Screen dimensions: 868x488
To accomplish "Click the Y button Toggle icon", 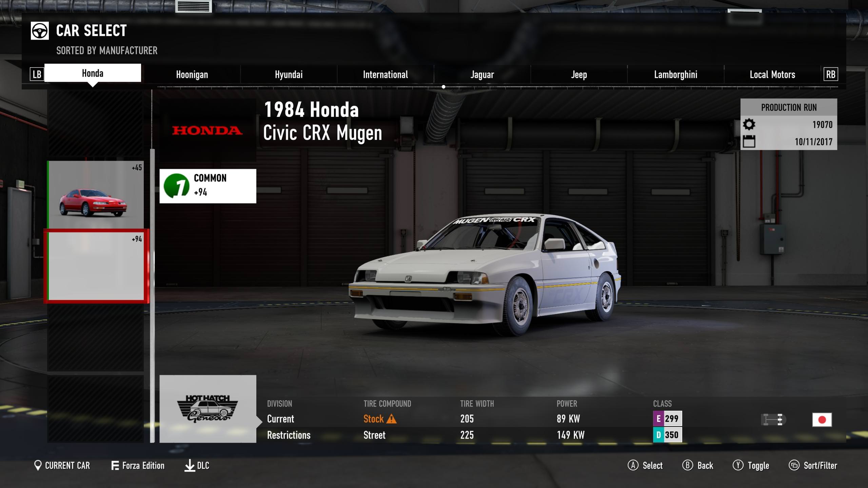I will pyautogui.click(x=738, y=465).
